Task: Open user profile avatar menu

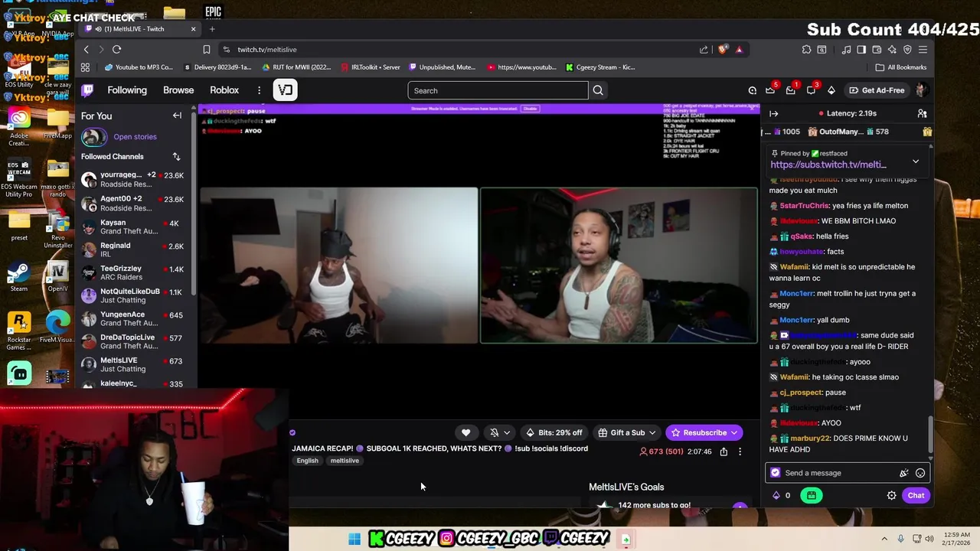Action: tap(921, 90)
